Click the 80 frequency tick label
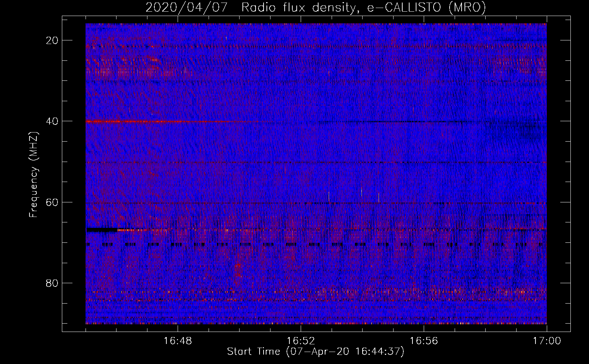Viewport: 589px width, 364px height. click(52, 283)
